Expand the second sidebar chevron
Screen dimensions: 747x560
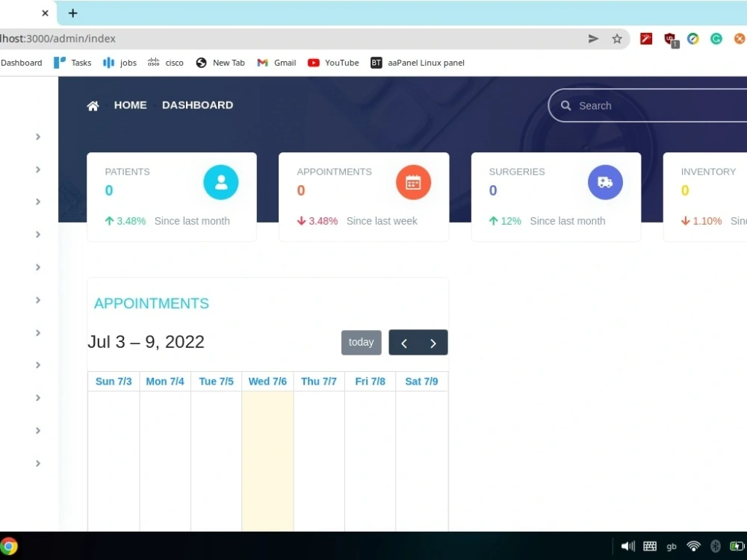point(38,169)
